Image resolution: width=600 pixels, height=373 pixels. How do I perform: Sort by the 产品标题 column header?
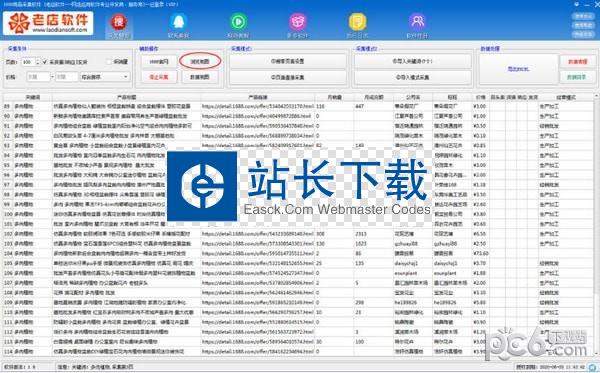[x=127, y=98]
